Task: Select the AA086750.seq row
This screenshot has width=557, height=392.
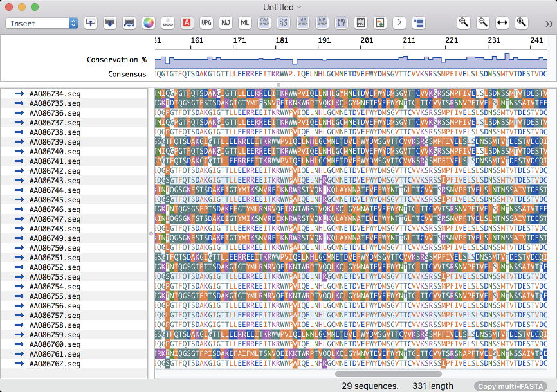Action: point(55,248)
